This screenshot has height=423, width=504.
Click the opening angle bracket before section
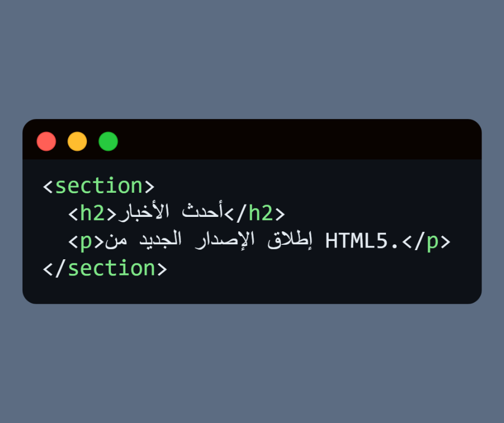(48, 187)
